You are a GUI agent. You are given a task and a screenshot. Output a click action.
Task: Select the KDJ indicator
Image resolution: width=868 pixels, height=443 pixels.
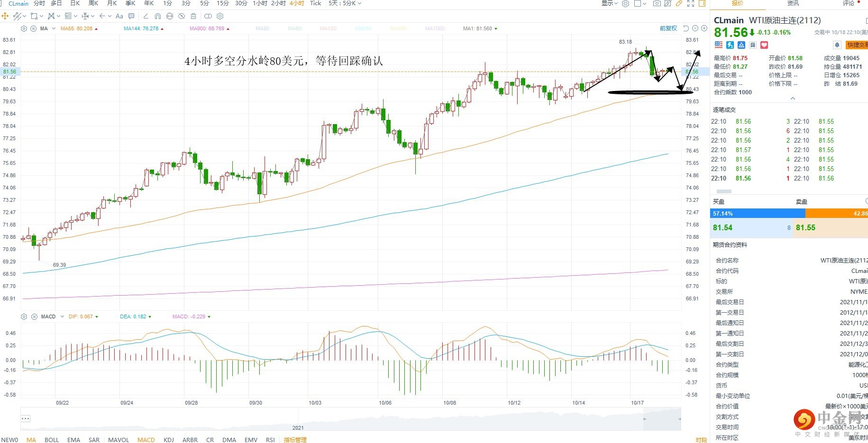click(x=169, y=440)
